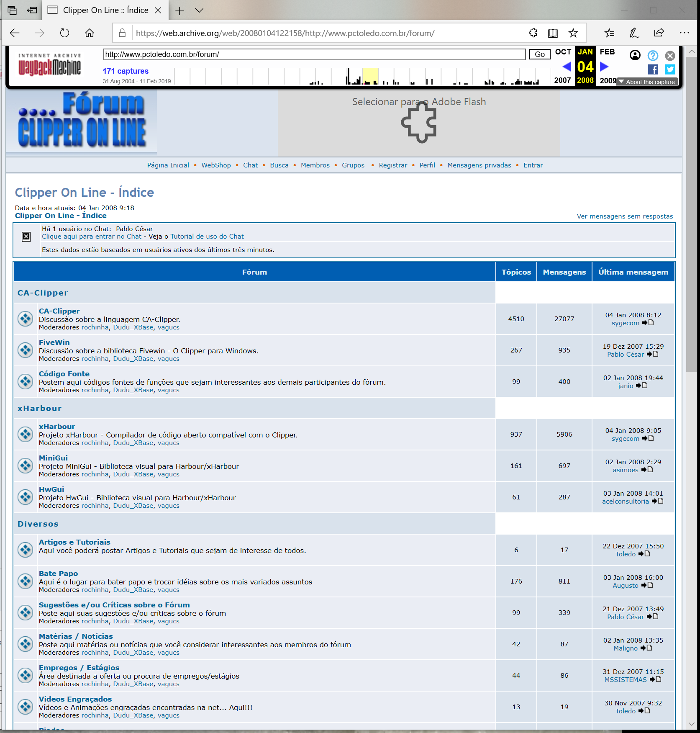Image resolution: width=700 pixels, height=733 pixels.
Task: Select the Clipper On Line :: Índice tab
Action: pyautogui.click(x=105, y=10)
